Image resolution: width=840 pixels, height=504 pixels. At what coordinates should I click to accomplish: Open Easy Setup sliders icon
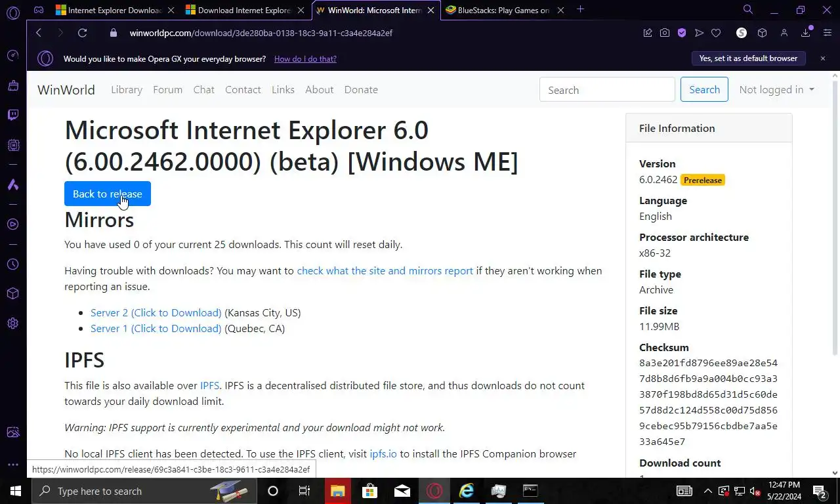828,33
